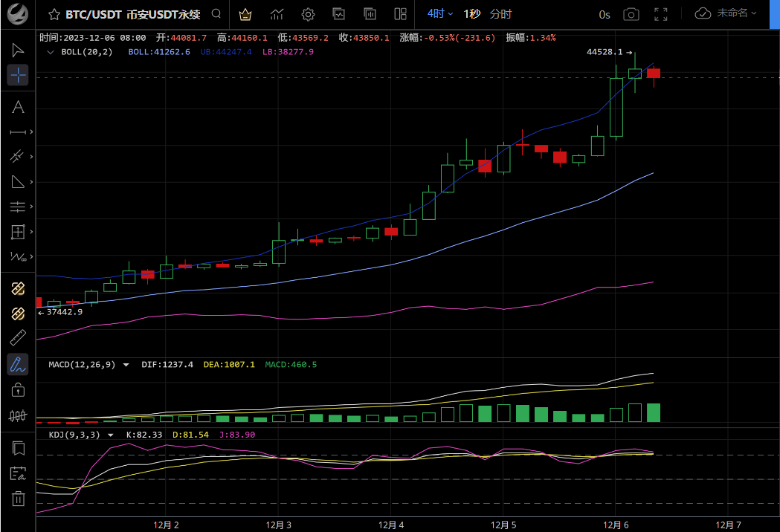Open symbol search magnifier
Image resolution: width=780 pixels, height=532 pixels.
click(x=216, y=14)
